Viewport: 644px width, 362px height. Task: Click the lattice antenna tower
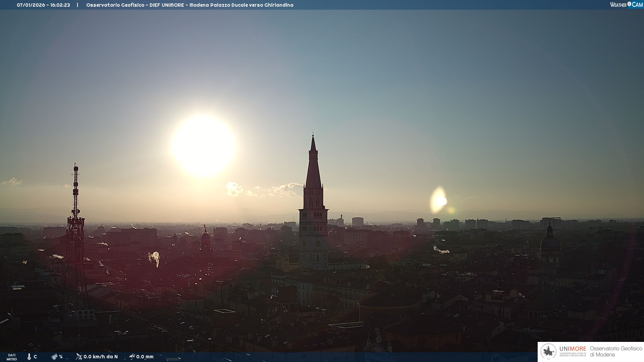point(76,228)
